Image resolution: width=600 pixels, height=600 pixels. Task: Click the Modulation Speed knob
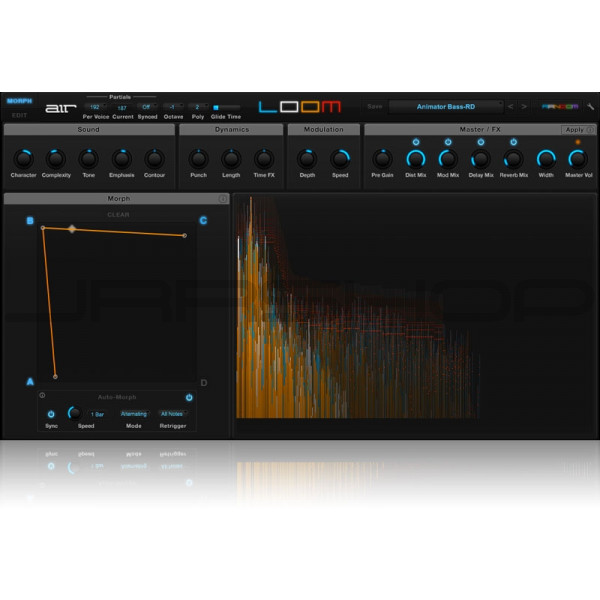(340, 159)
